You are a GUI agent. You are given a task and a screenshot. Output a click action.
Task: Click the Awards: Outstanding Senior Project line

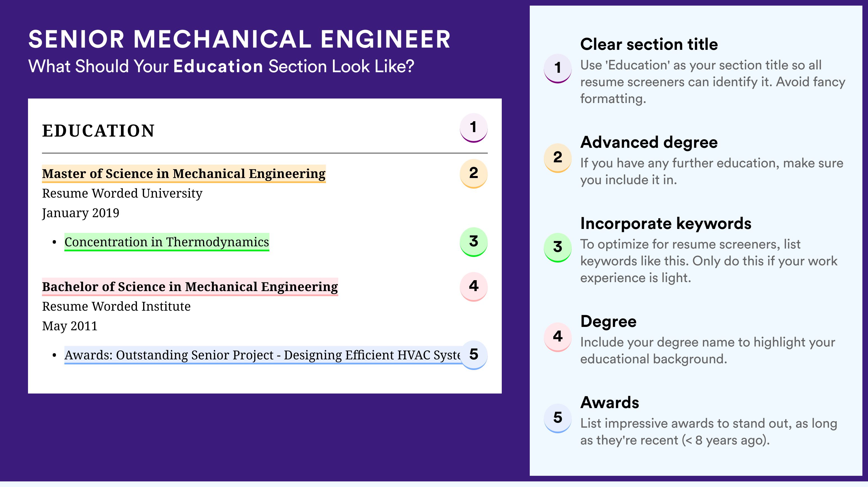pos(262,355)
